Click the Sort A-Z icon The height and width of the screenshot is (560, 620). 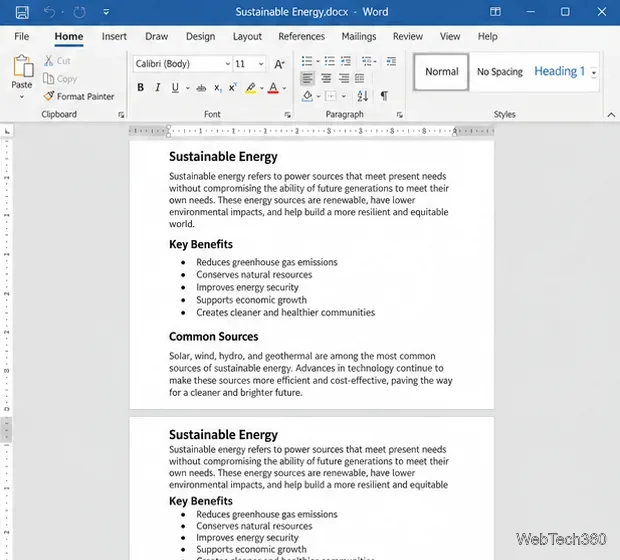pos(363,96)
